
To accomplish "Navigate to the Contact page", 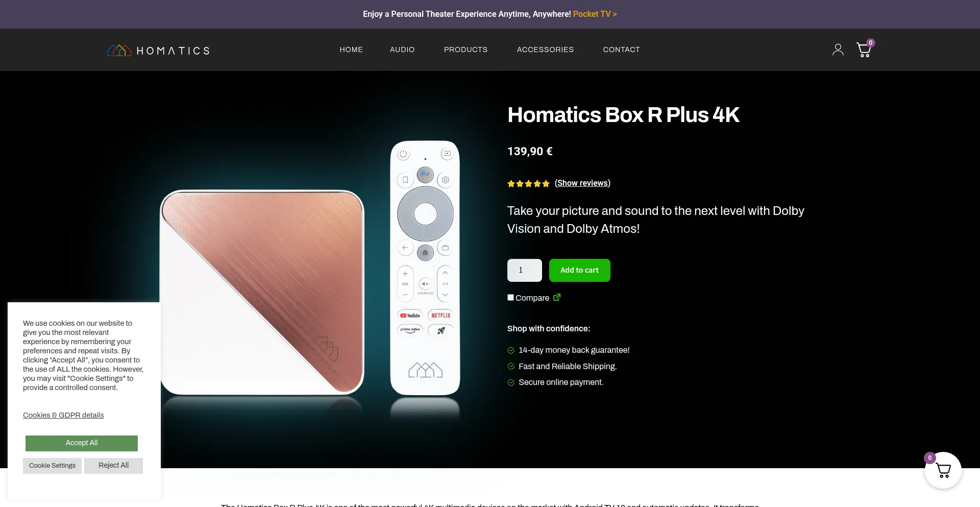I will (x=621, y=50).
